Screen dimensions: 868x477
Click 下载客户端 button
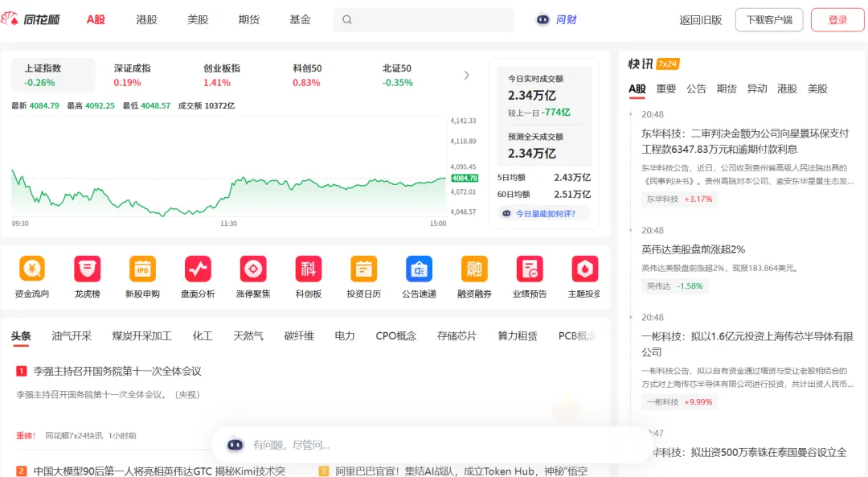pyautogui.click(x=769, y=20)
